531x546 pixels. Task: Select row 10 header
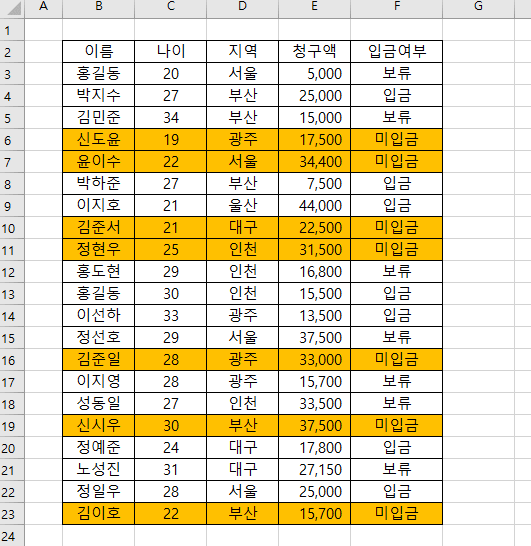coord(12,228)
